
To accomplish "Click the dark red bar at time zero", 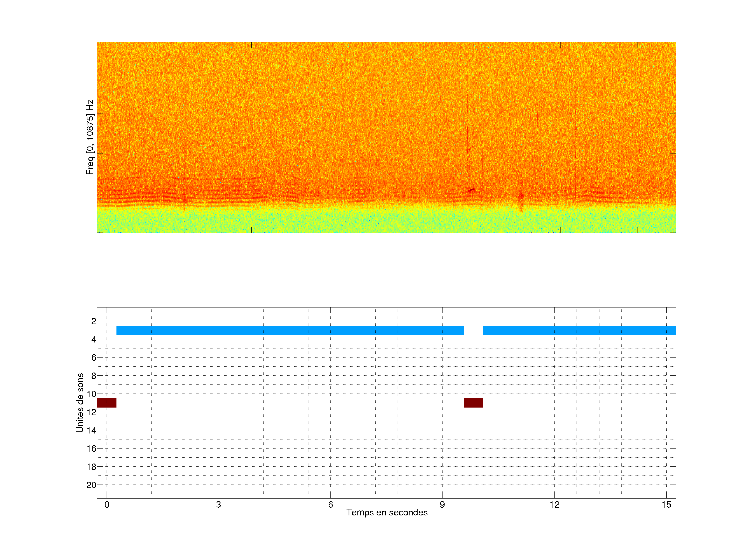I will pyautogui.click(x=107, y=403).
